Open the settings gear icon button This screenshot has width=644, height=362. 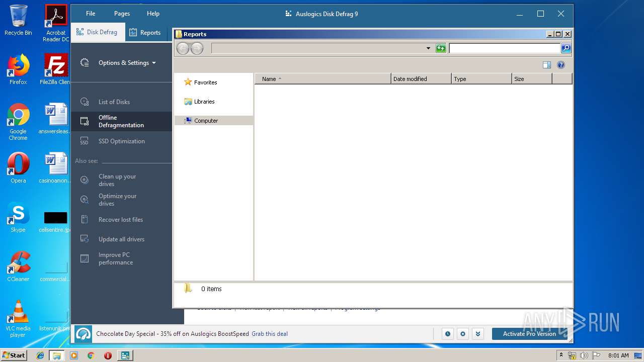click(463, 334)
